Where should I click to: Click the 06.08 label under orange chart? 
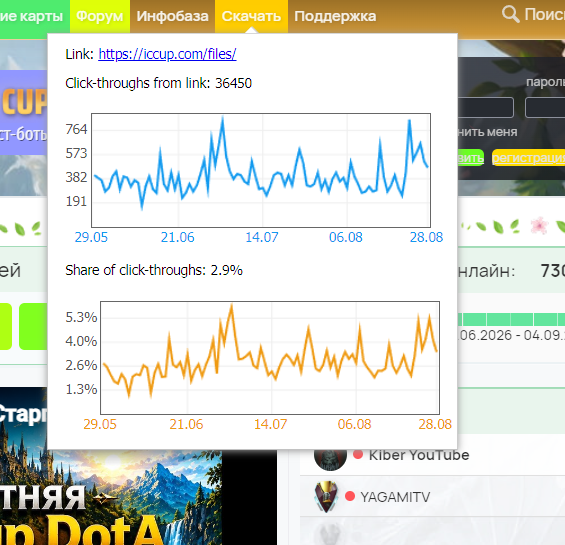[x=354, y=424]
